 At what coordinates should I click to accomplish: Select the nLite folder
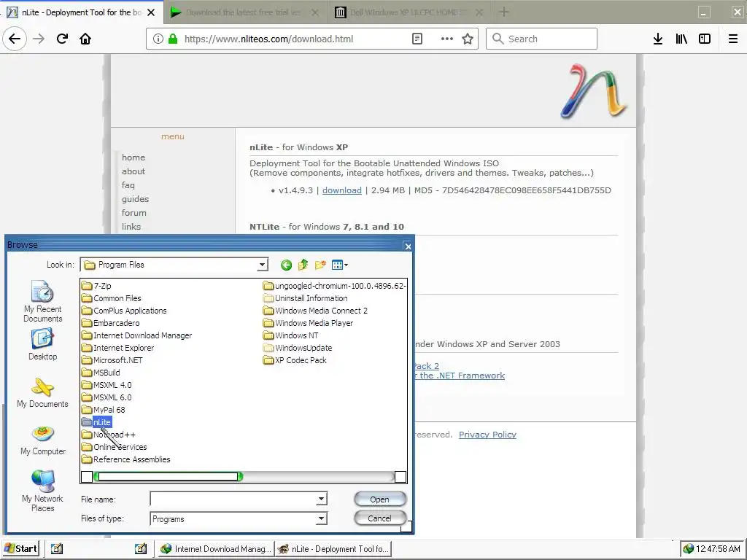point(96,422)
